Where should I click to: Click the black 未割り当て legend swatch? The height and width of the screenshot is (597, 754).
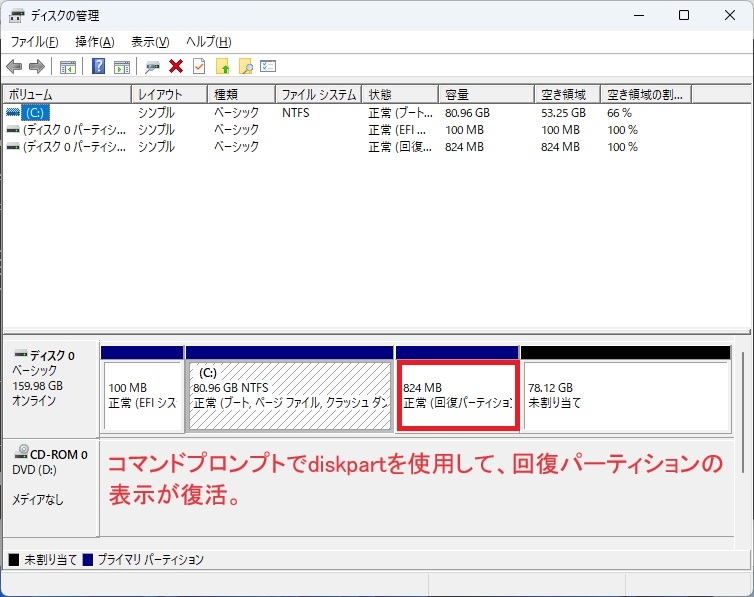[x=14, y=560]
